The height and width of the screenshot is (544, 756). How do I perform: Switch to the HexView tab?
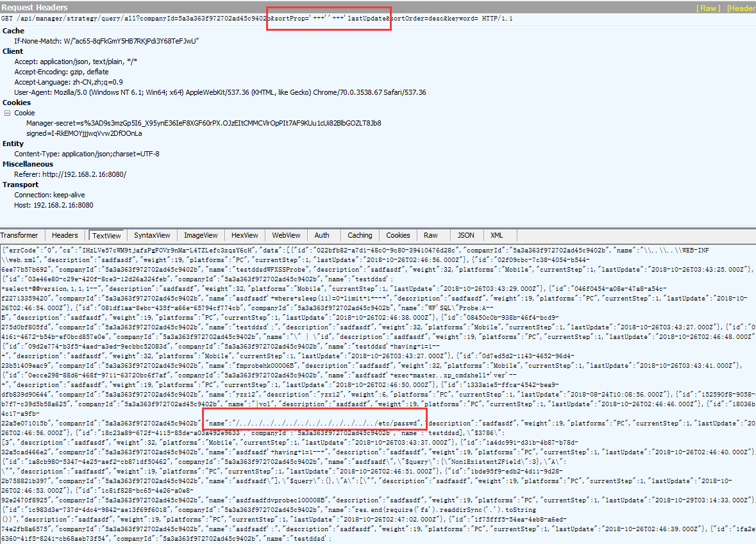244,235
